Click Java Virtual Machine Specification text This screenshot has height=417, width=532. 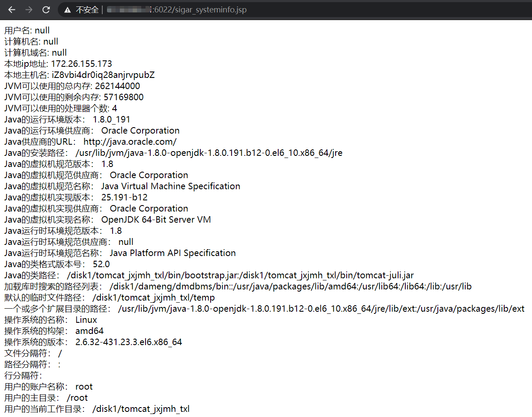171,186
